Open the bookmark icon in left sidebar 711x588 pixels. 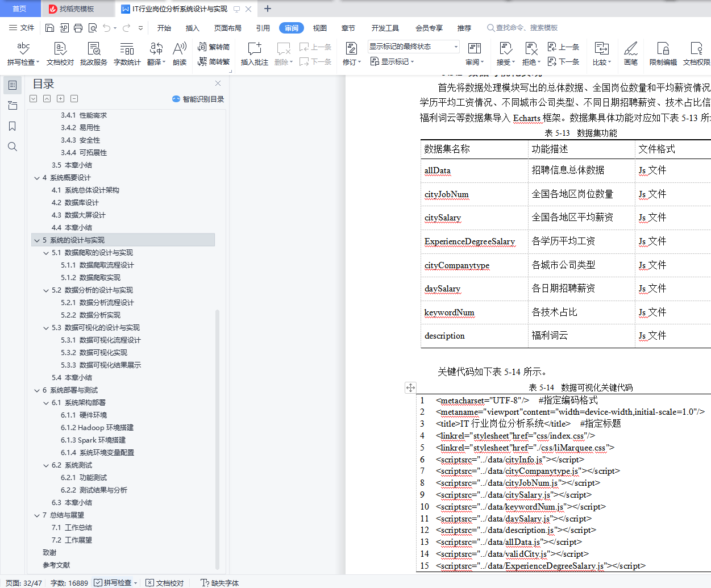click(13, 126)
